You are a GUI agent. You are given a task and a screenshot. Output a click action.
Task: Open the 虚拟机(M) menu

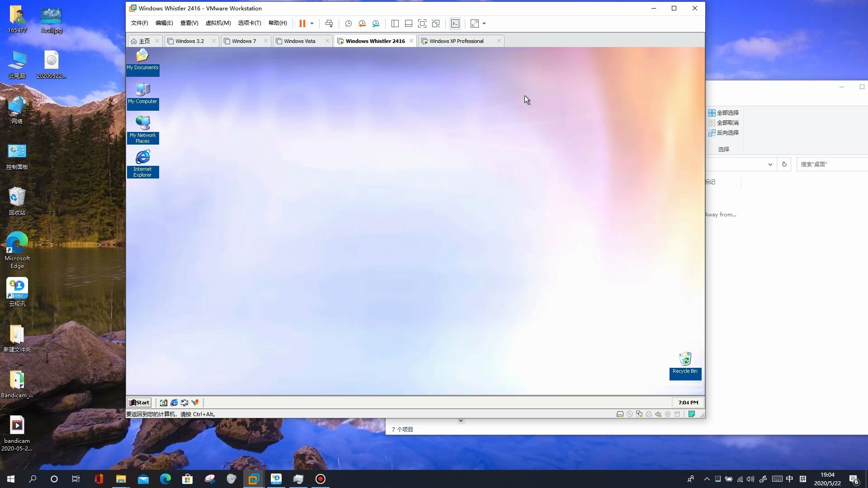pyautogui.click(x=219, y=23)
